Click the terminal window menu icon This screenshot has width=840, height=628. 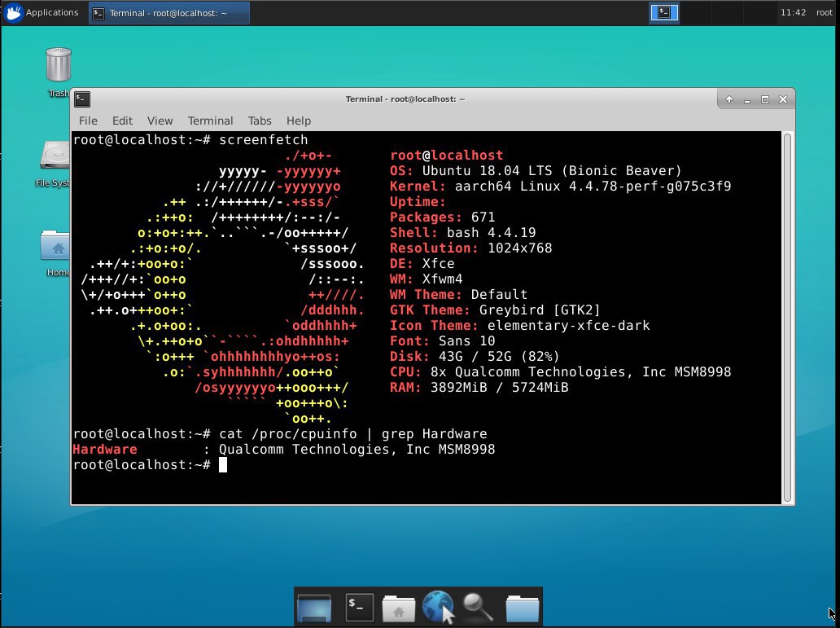tap(82, 99)
